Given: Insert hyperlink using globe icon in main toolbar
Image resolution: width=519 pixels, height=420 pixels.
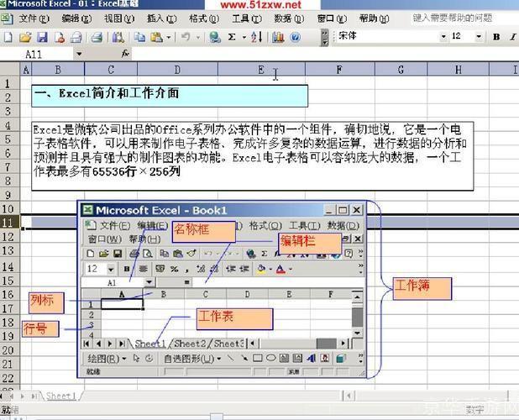Looking at the screenshot, I should click(215, 37).
